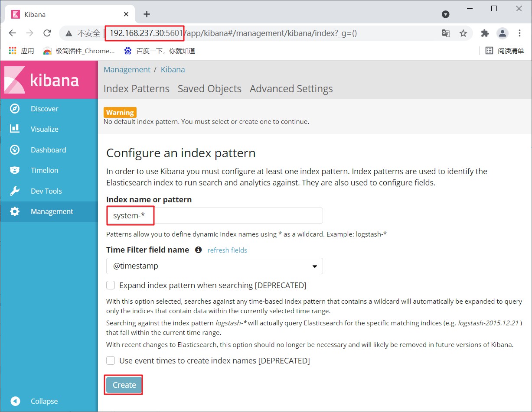Screen dimensions: 532x412
Task: Enable Expand index pattern when searching checkbox
Action: (x=111, y=285)
